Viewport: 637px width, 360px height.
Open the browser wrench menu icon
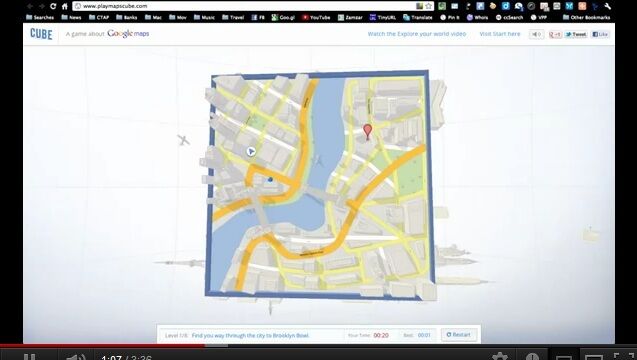[x=608, y=6]
